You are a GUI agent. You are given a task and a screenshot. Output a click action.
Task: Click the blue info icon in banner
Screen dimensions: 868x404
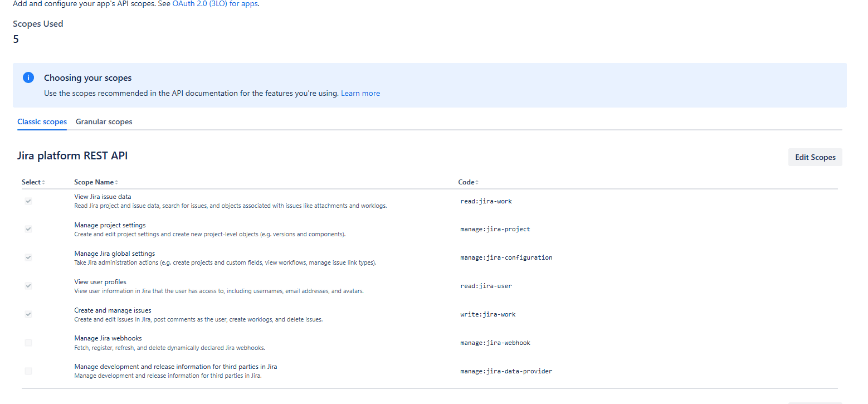pos(28,77)
